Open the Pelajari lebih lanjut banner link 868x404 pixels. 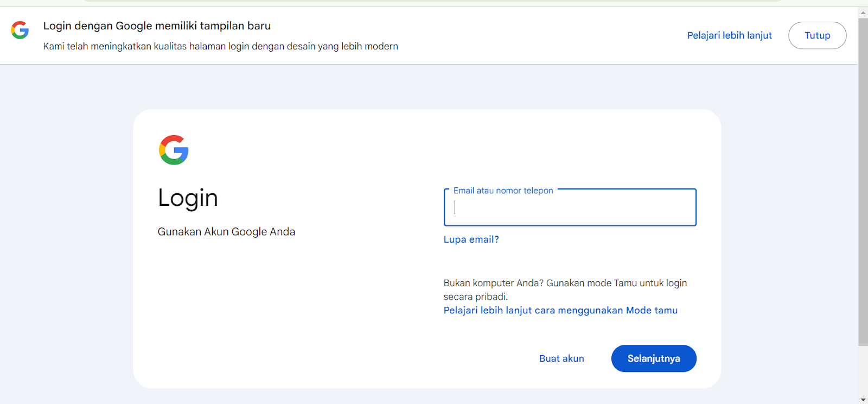click(729, 35)
